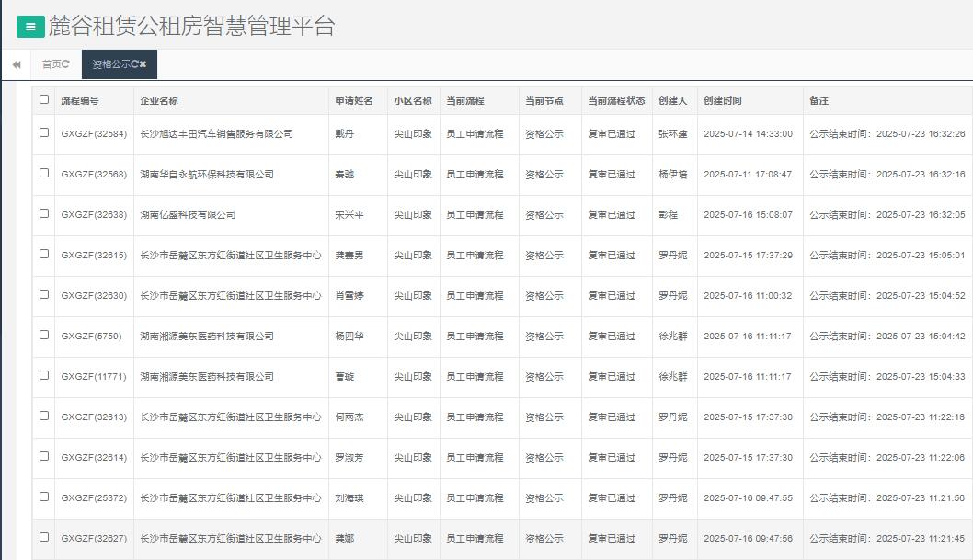
Task: Click the 创建时间 column header
Action: click(x=723, y=100)
